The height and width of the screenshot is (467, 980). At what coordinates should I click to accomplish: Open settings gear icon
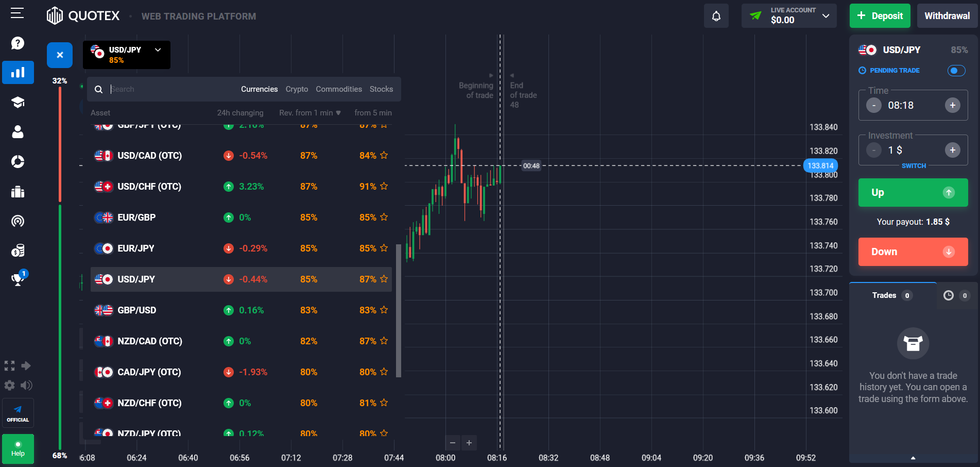[x=9, y=385]
